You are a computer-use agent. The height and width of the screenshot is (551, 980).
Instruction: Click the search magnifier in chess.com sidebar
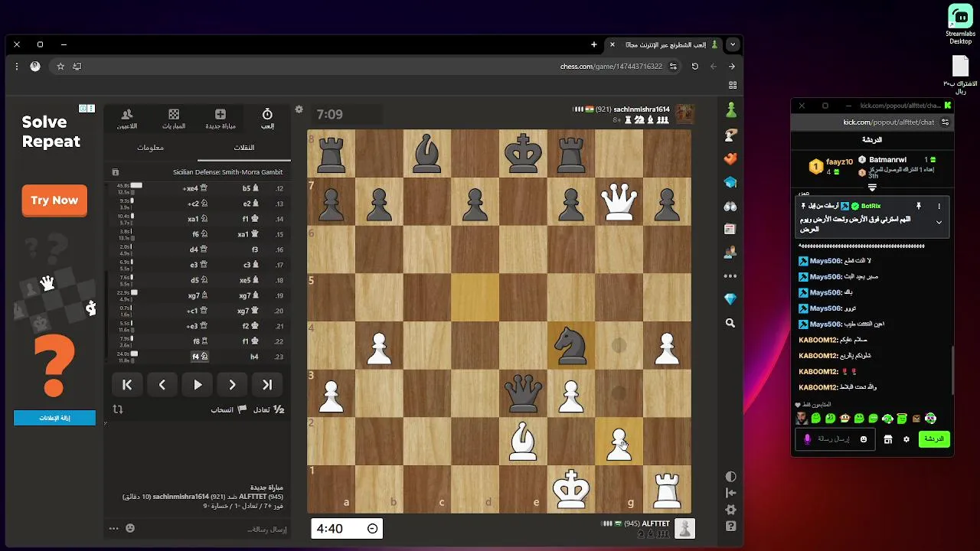730,324
